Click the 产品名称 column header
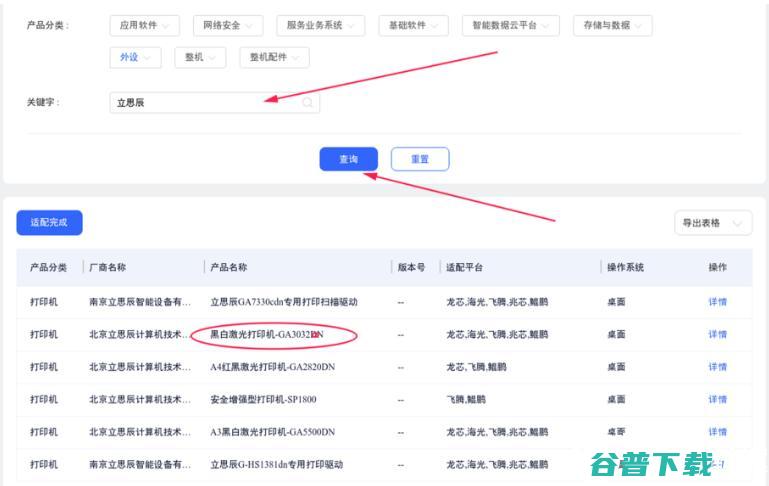 (229, 267)
